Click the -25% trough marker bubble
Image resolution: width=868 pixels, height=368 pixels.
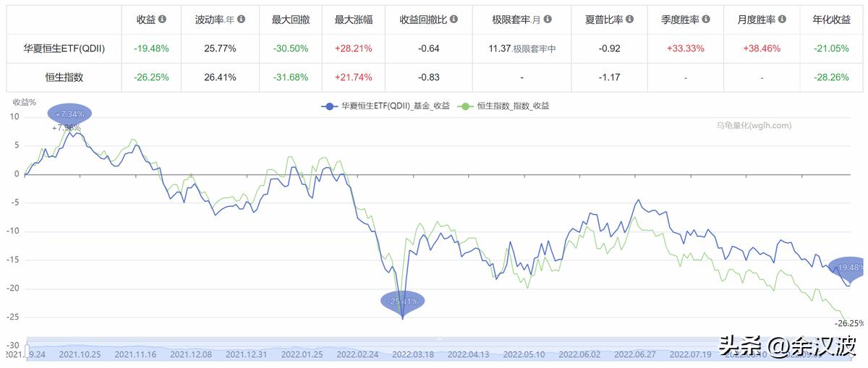[x=403, y=301]
